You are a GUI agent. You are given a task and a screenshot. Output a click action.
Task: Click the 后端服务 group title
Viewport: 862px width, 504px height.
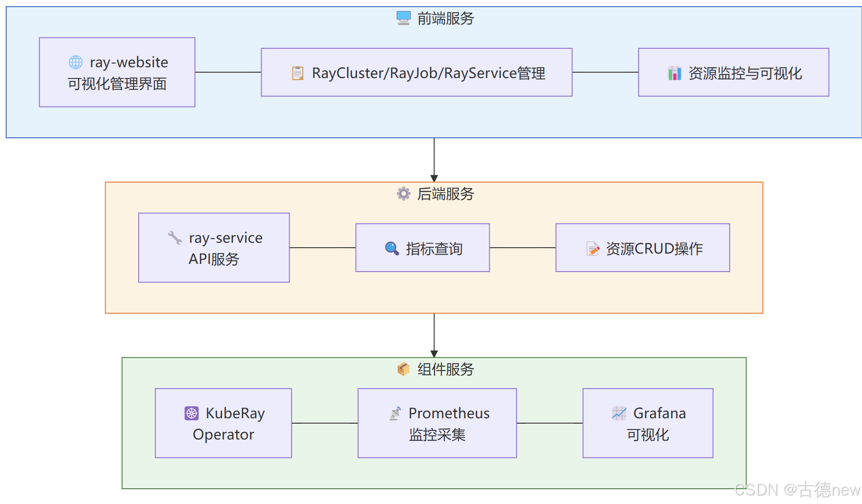[x=445, y=194]
